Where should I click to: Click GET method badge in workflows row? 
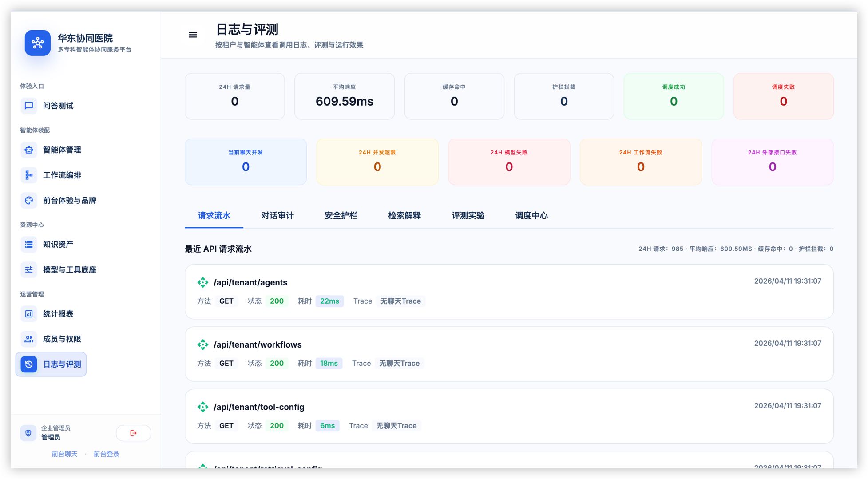click(x=226, y=363)
